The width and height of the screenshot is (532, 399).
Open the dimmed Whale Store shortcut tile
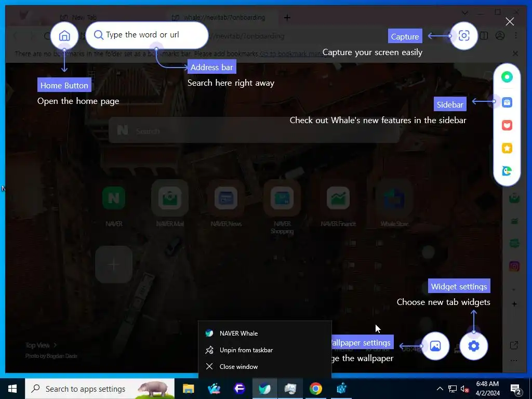point(394,198)
